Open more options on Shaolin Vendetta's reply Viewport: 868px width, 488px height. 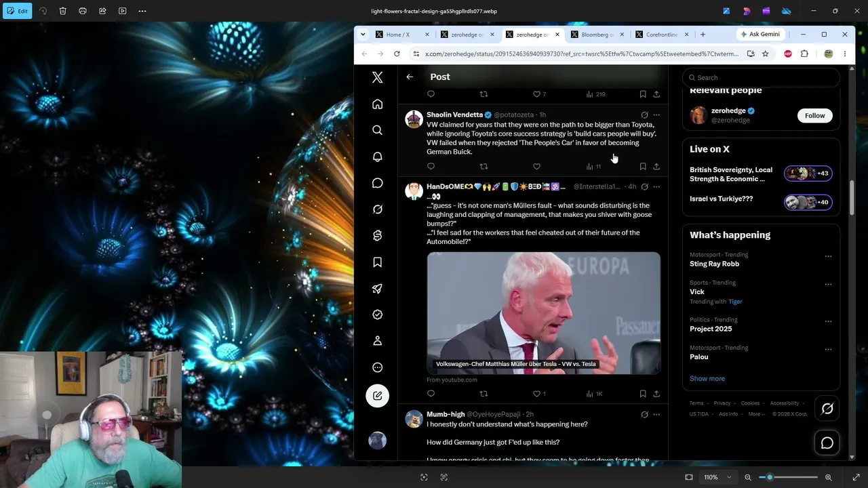pos(656,115)
